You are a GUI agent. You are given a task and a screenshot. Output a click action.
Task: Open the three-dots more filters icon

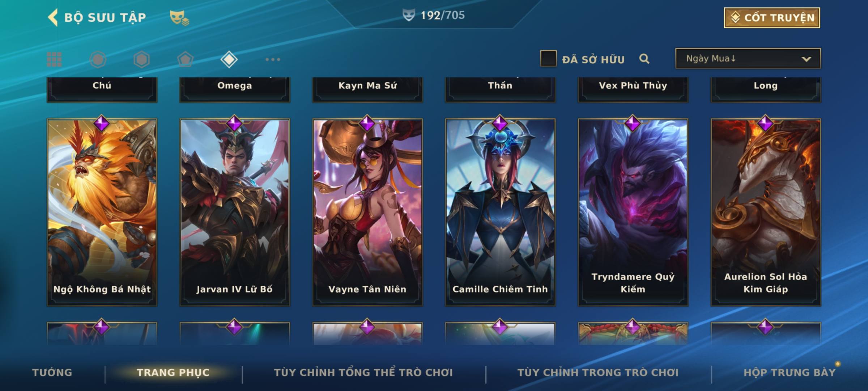[273, 59]
